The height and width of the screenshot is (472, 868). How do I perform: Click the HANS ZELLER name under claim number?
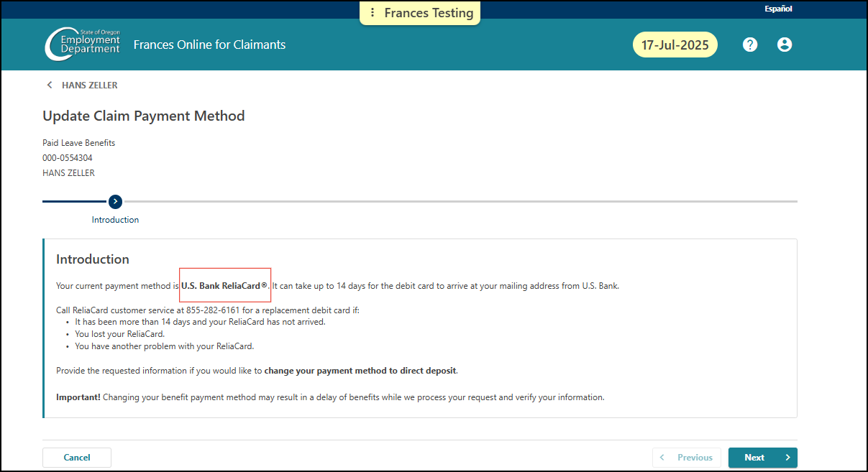(68, 173)
